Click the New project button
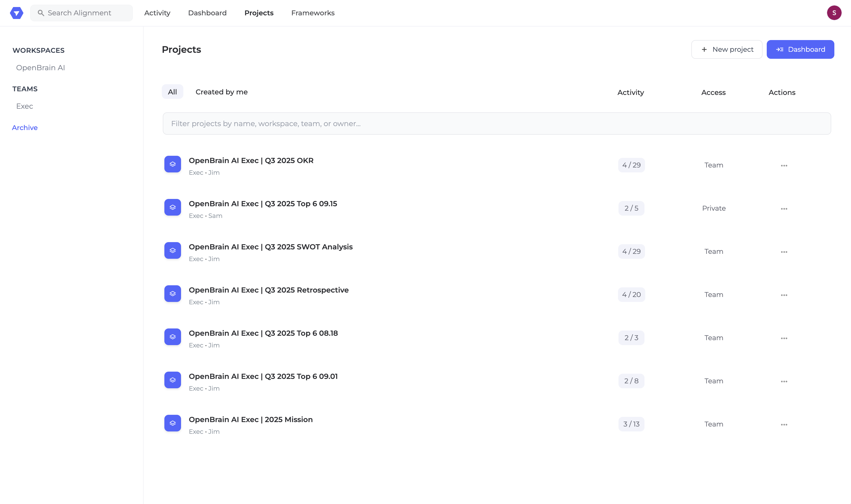The image size is (851, 504). [x=727, y=50]
